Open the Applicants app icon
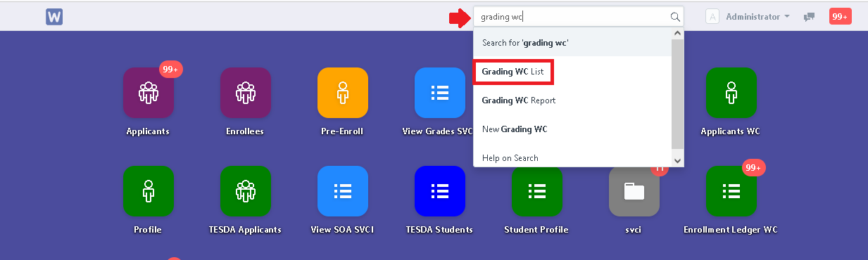This screenshot has height=260, width=868. click(x=148, y=93)
